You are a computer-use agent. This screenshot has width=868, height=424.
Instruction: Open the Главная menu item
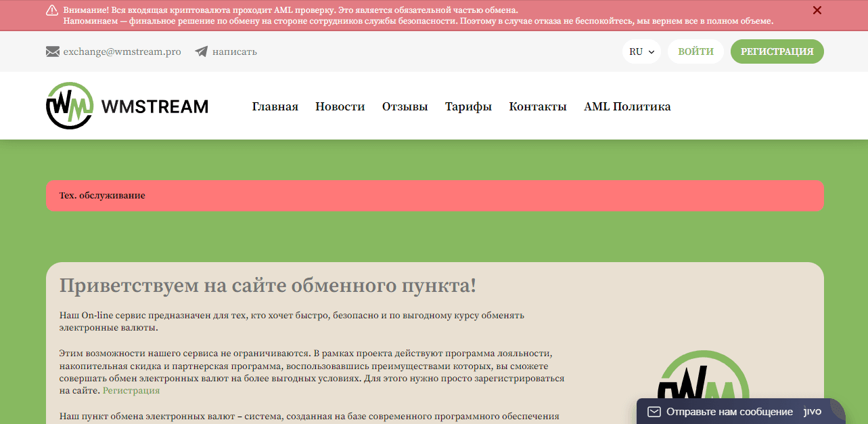[275, 106]
